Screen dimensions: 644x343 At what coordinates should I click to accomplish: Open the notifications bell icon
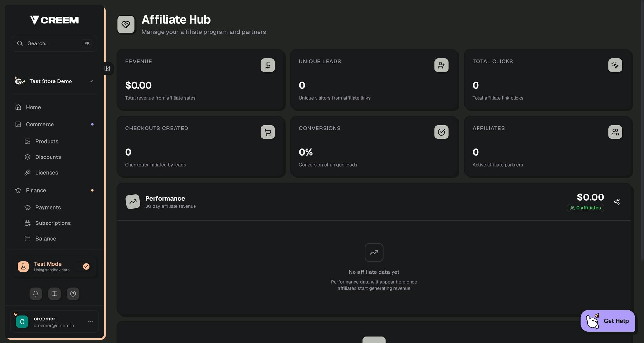tap(35, 293)
